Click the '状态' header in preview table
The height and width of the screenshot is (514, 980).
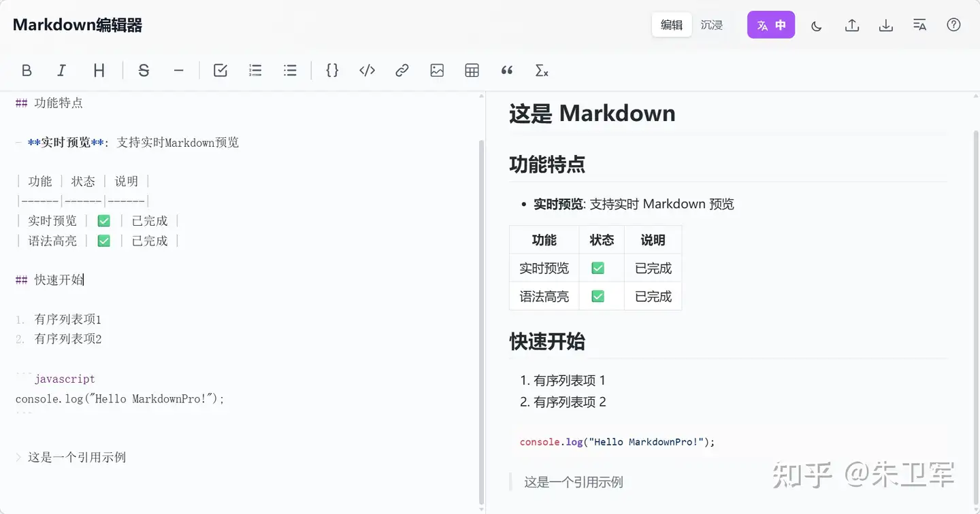tap(602, 240)
